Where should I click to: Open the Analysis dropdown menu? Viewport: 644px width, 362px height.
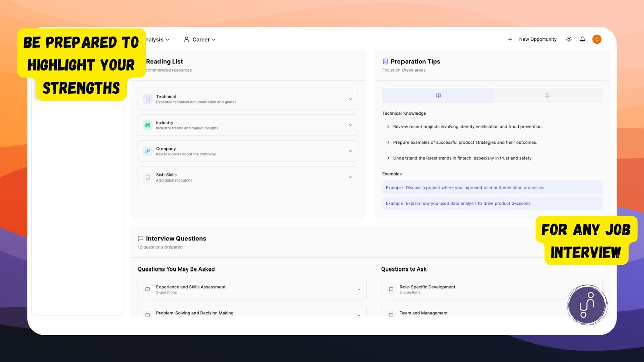tap(157, 39)
